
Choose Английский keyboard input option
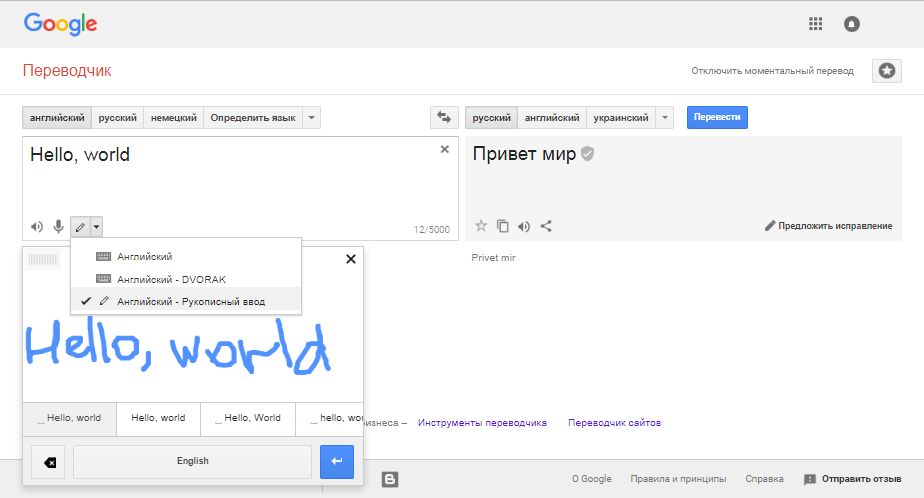click(186, 256)
